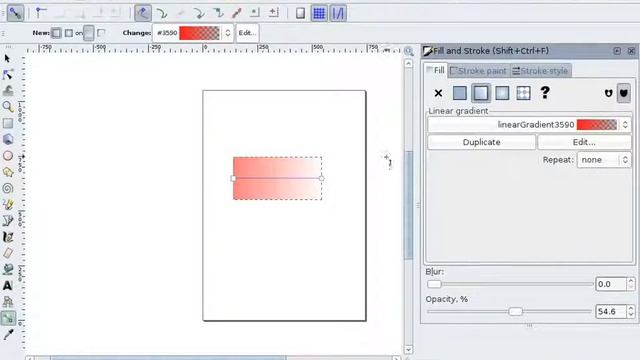Select the Tweak tool
The height and width of the screenshot is (360, 640).
tap(8, 91)
